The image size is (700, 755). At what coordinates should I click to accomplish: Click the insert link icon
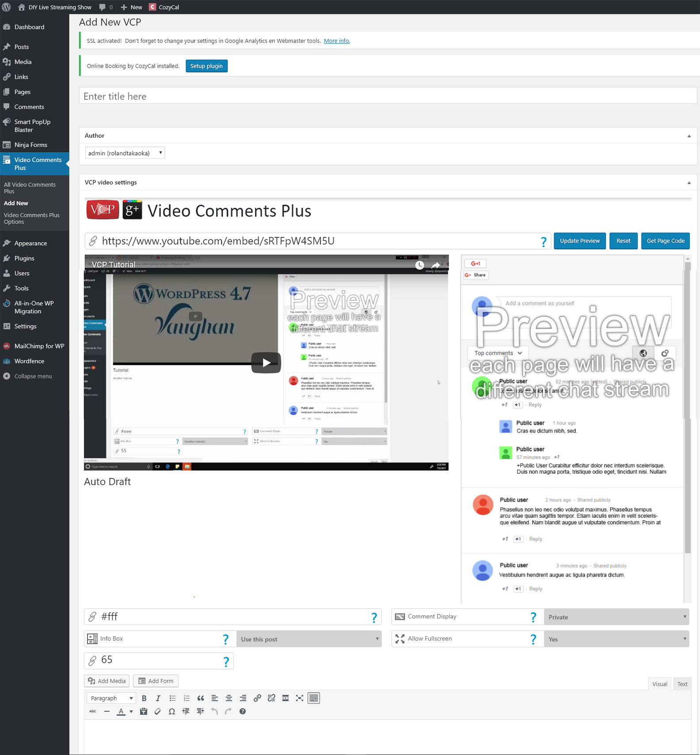257,698
